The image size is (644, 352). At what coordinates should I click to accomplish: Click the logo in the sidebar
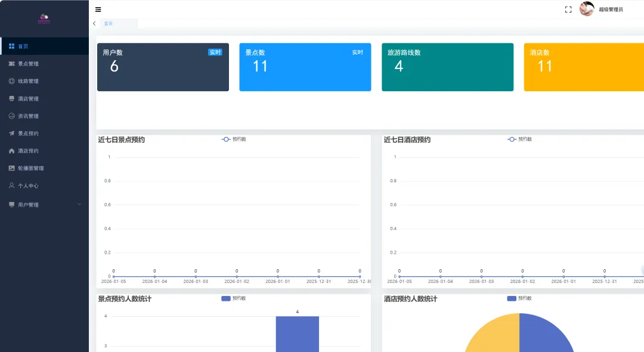[x=44, y=19]
